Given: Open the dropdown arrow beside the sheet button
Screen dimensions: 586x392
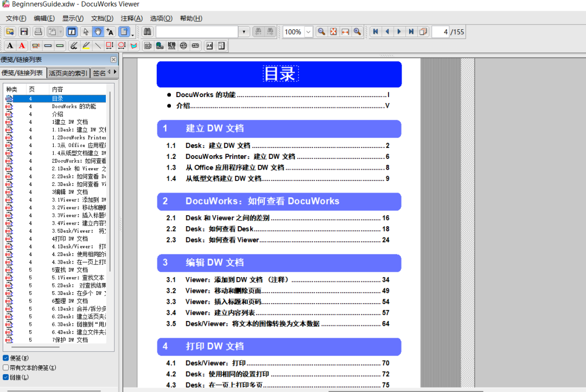Looking at the screenshot, I should (133, 34).
